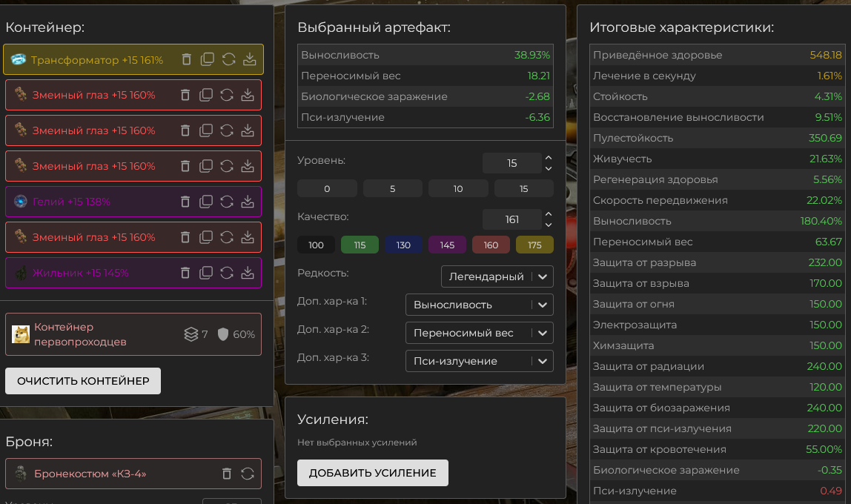Click the Трансформатор artifact thumbnail icon
This screenshot has width=851, height=504.
[x=19, y=59]
